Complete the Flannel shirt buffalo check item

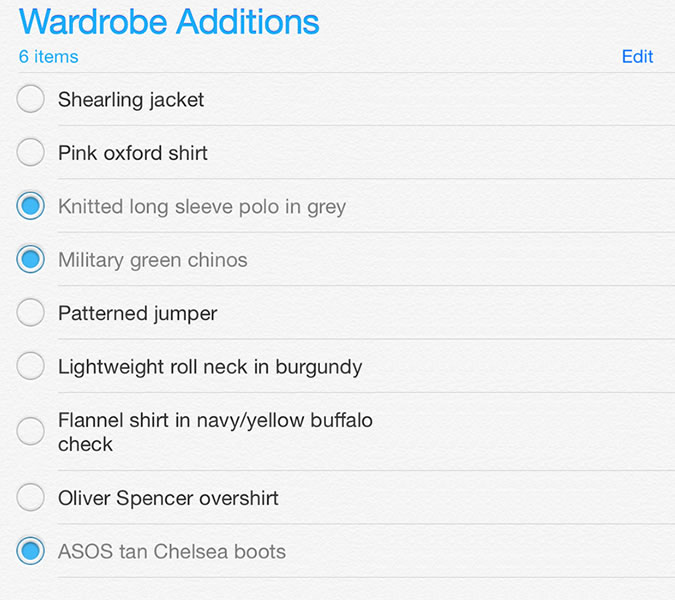[x=30, y=431]
